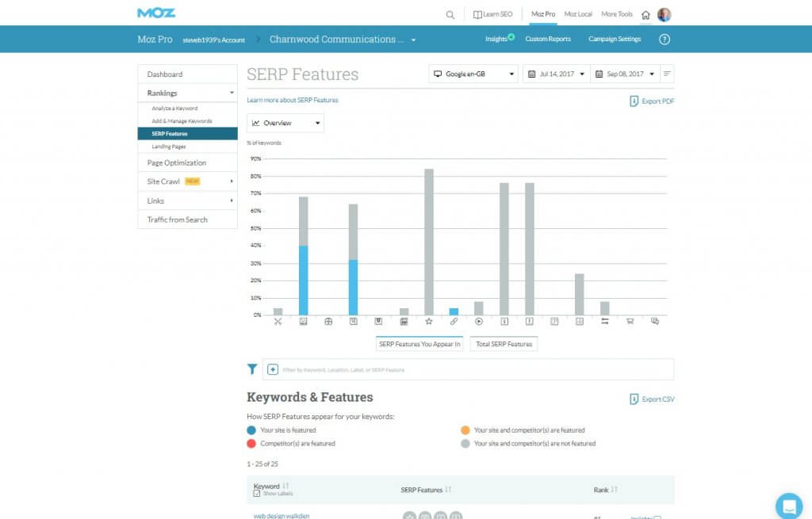Click the Moz Pro header title

click(155, 40)
